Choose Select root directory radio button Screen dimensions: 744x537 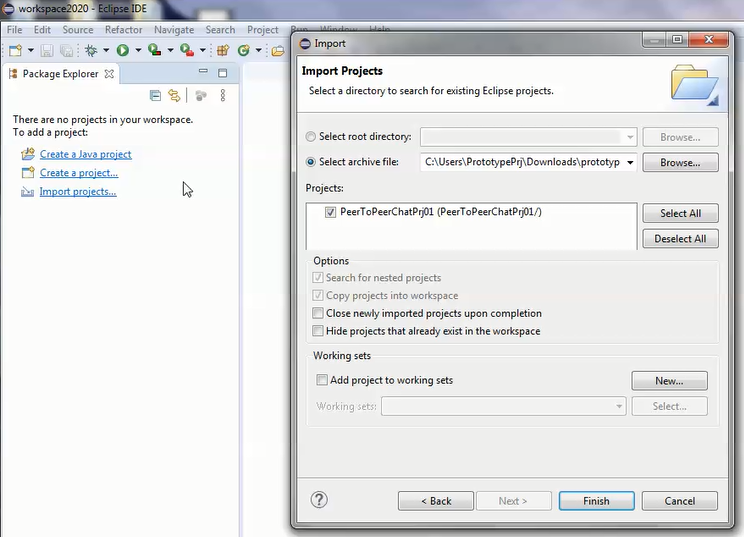pyautogui.click(x=311, y=137)
